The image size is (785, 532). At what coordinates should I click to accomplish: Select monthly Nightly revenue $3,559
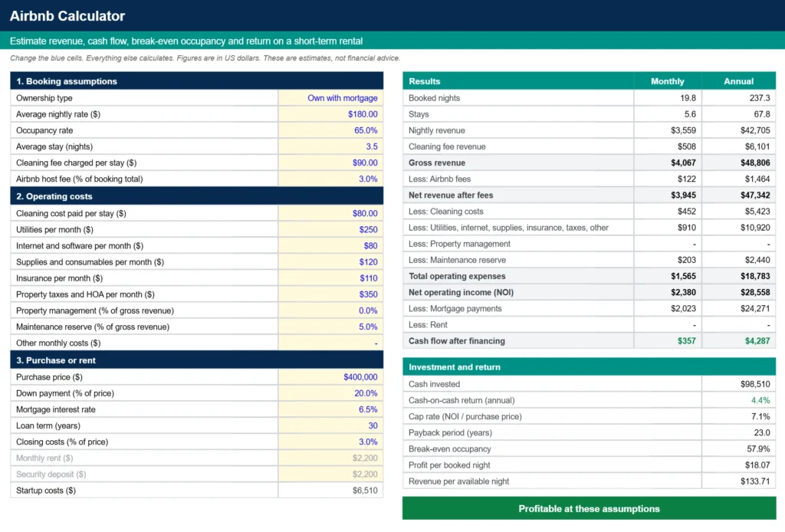pyautogui.click(x=668, y=130)
